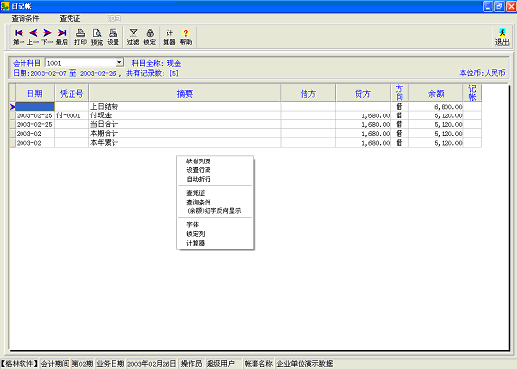Click the 会计期间 status bar entry
This screenshot has width=517, height=369.
(55, 364)
